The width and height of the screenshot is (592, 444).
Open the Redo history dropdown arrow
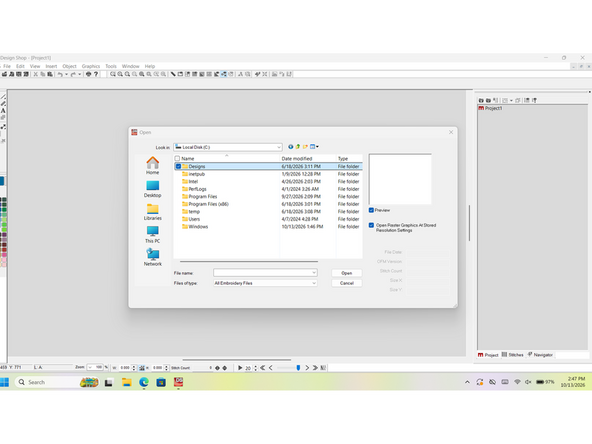(80, 74)
